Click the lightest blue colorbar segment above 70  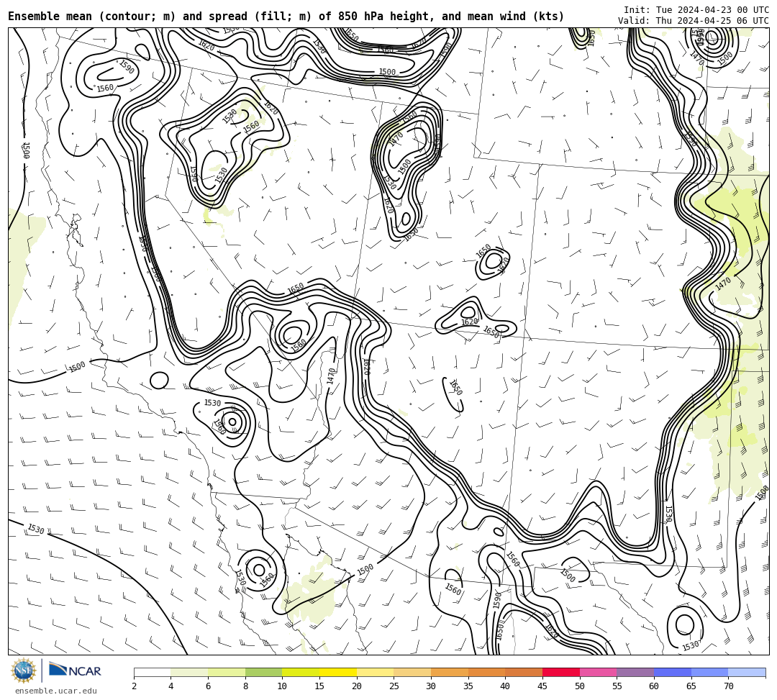(x=747, y=672)
